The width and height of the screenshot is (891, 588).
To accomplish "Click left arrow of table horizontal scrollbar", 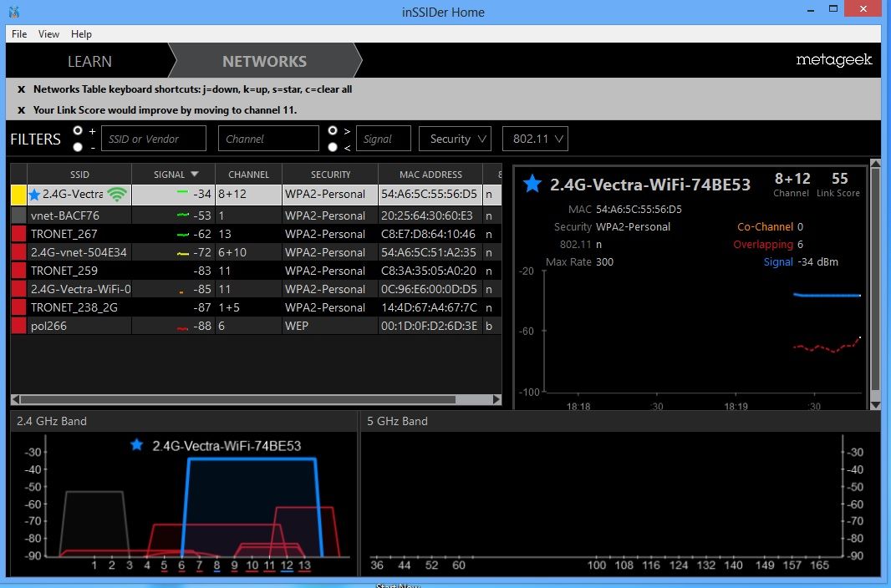I will tap(15, 399).
